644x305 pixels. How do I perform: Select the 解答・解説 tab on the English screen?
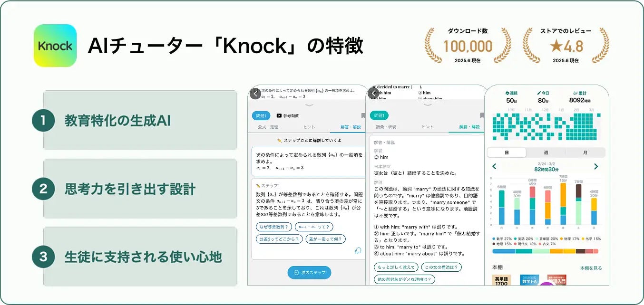(x=469, y=127)
